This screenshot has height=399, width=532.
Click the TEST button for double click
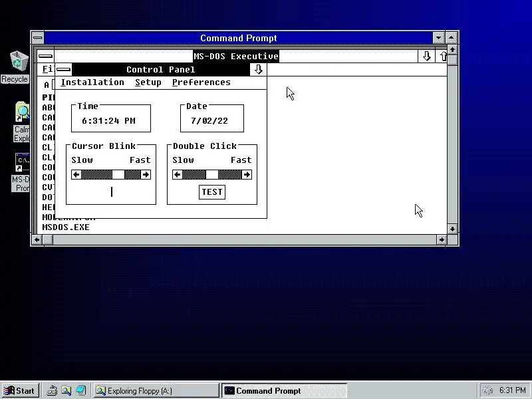click(x=211, y=192)
